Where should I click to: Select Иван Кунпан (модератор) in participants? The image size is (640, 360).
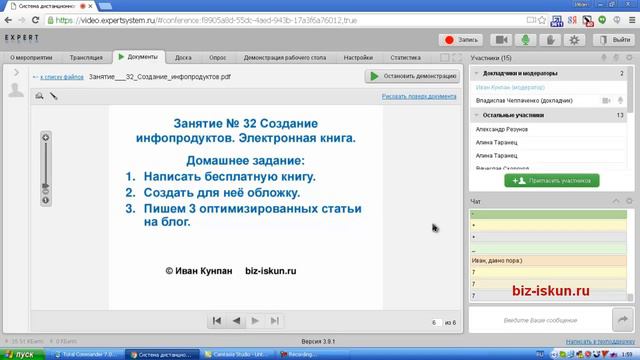[510, 87]
